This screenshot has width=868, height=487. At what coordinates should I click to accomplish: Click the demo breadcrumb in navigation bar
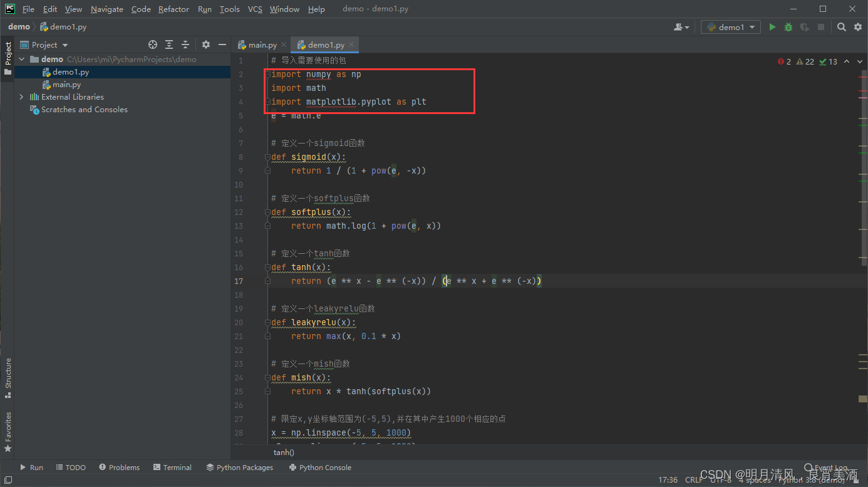pyautogui.click(x=19, y=27)
